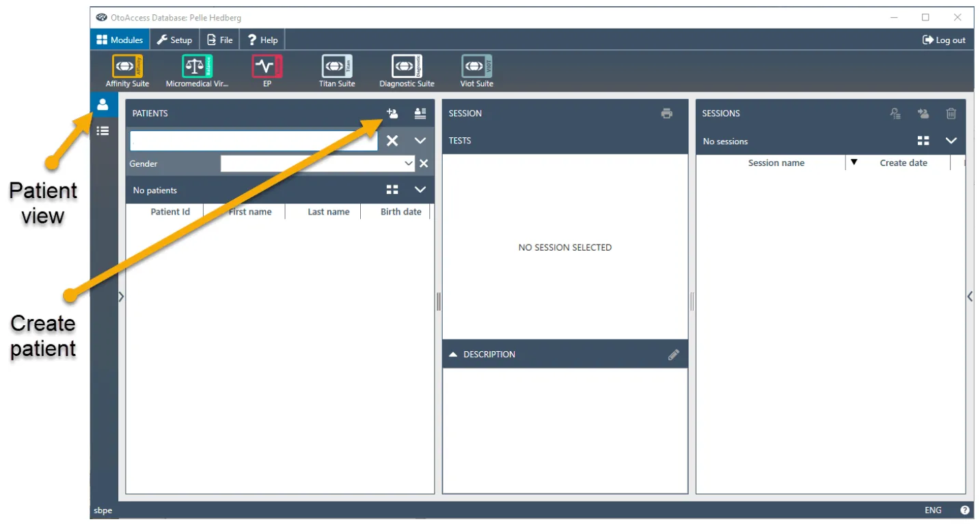Expand the patient search options chevron
Viewport: 980px width, 524px height.
pyautogui.click(x=420, y=141)
